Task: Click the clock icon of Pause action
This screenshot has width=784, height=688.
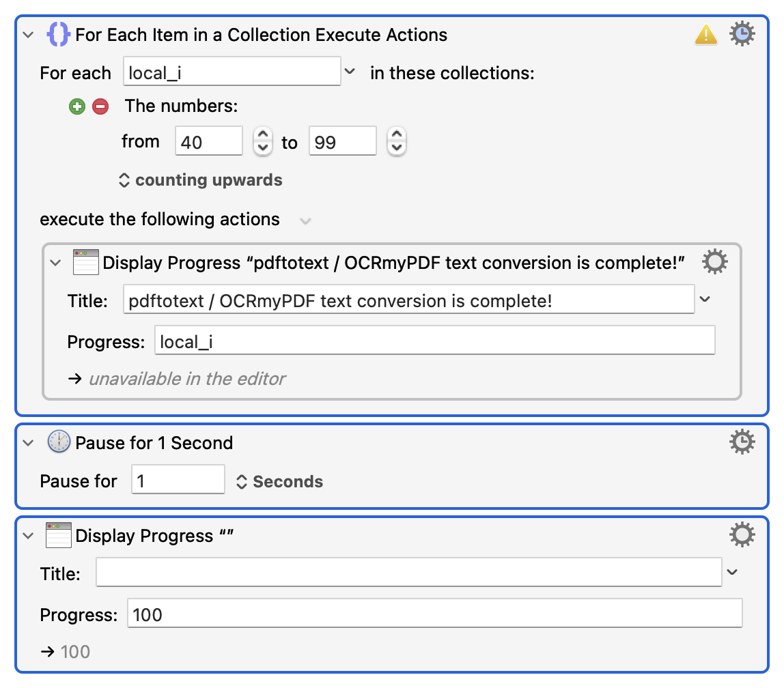Action: [59, 442]
